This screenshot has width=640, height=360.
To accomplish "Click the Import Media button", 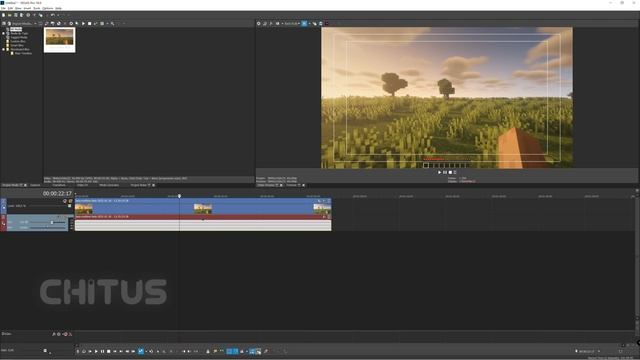I will [x=19, y=24].
